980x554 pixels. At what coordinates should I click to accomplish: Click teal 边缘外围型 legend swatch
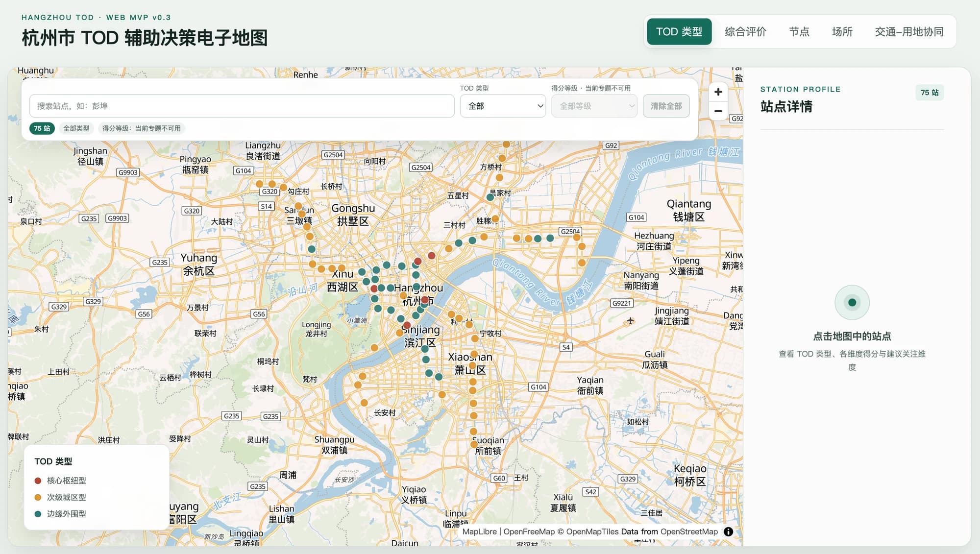click(38, 514)
